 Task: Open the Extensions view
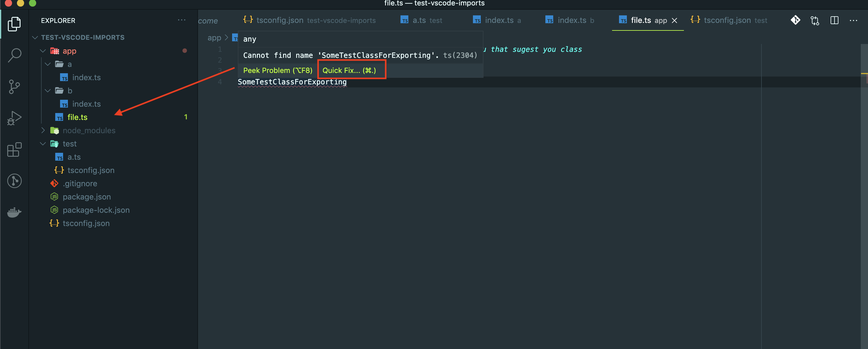14,150
